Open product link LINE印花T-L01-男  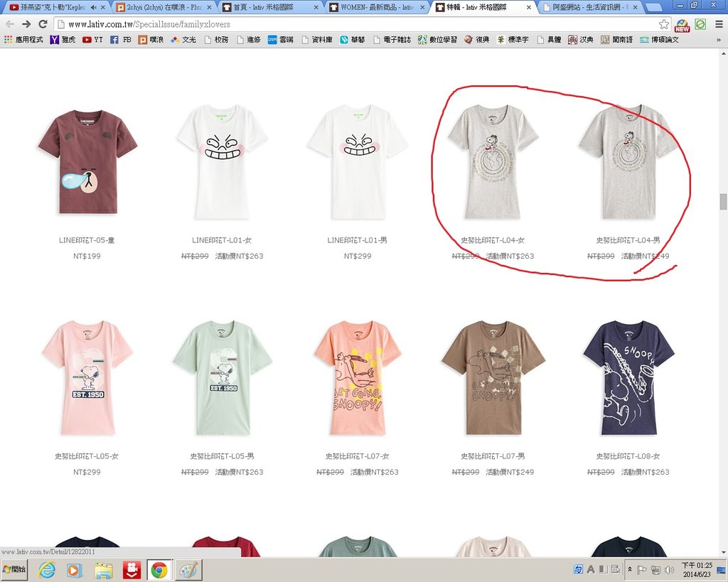[x=357, y=240]
